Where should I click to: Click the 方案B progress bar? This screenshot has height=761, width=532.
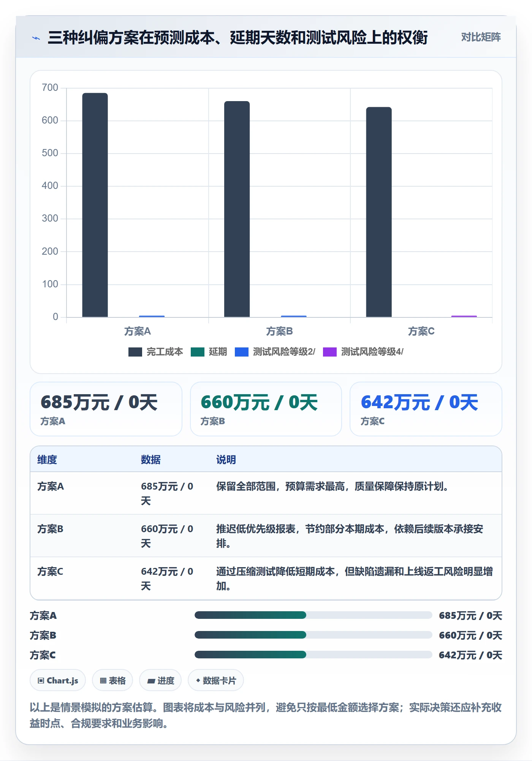313,635
